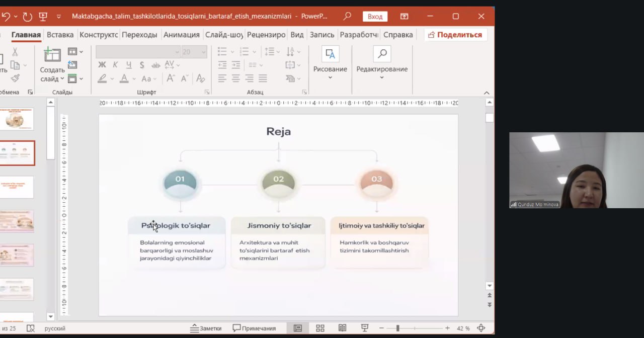The width and height of the screenshot is (644, 338).
Task: Start slideshow from status bar icon
Action: click(365, 328)
